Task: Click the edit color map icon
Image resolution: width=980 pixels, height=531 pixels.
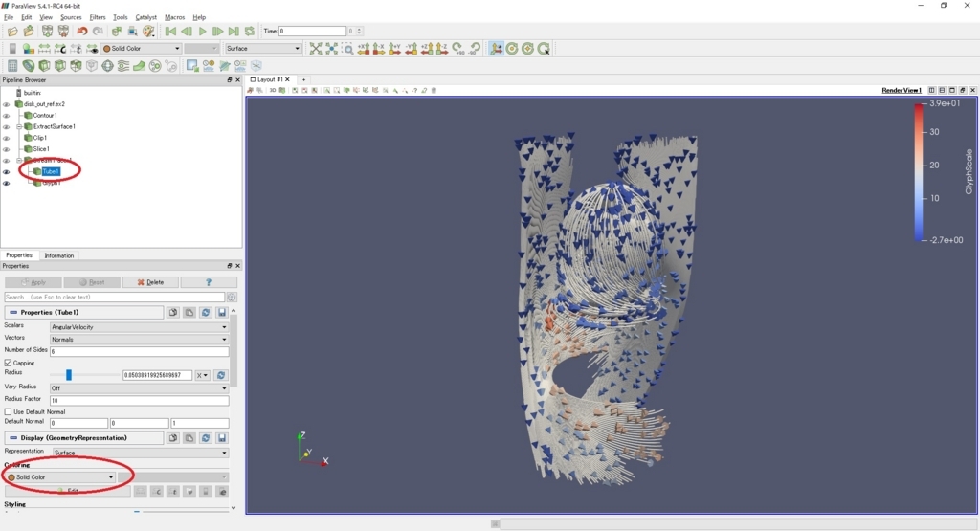Action: pyautogui.click(x=28, y=49)
